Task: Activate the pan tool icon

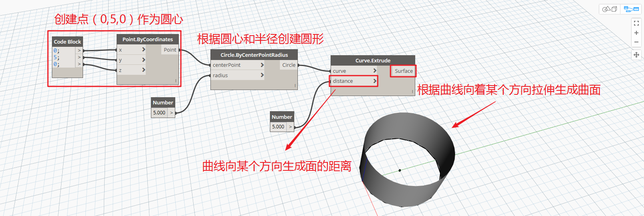Action: 636,55
